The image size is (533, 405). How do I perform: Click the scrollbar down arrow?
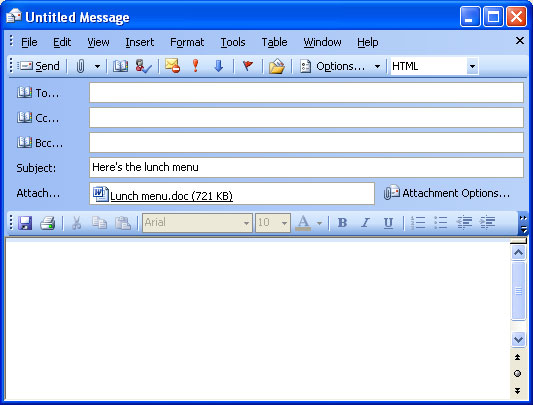tap(518, 339)
